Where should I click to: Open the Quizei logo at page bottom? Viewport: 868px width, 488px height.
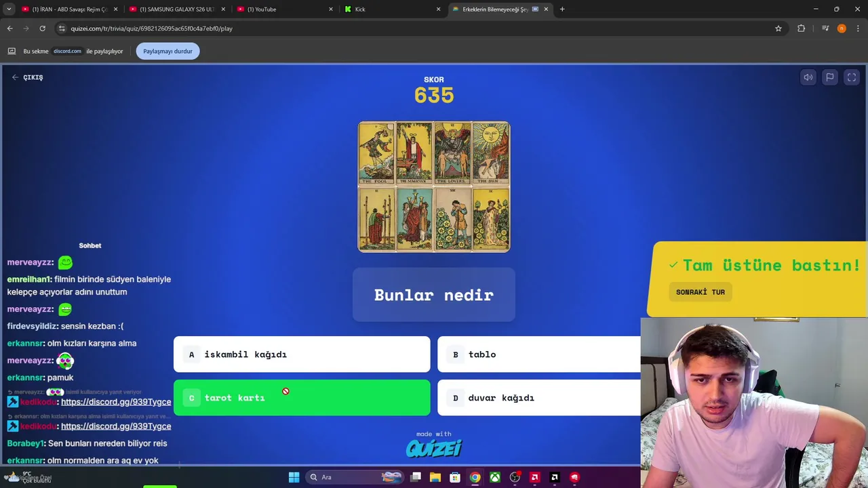pyautogui.click(x=434, y=448)
